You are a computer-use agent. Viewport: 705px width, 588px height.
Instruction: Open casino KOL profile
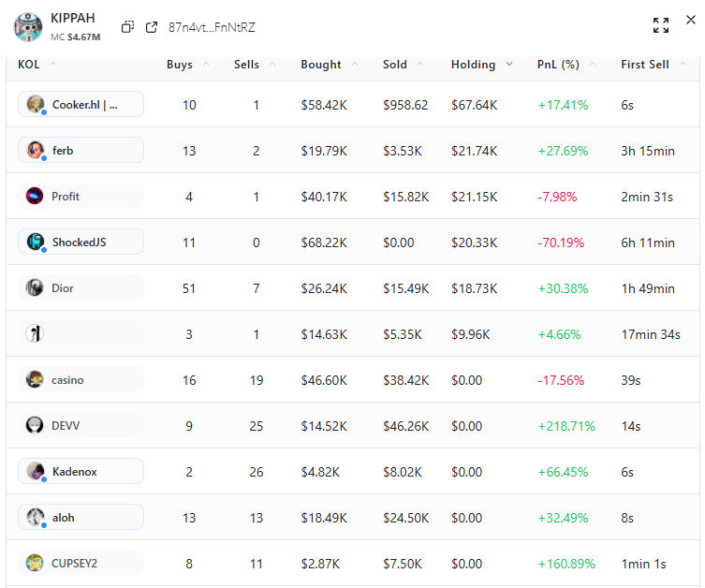(81, 379)
